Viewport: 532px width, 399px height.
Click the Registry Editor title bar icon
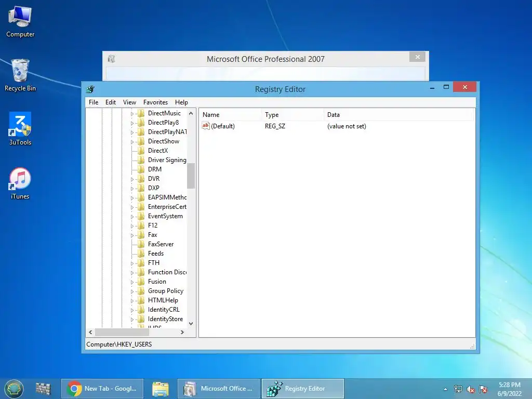pos(90,89)
